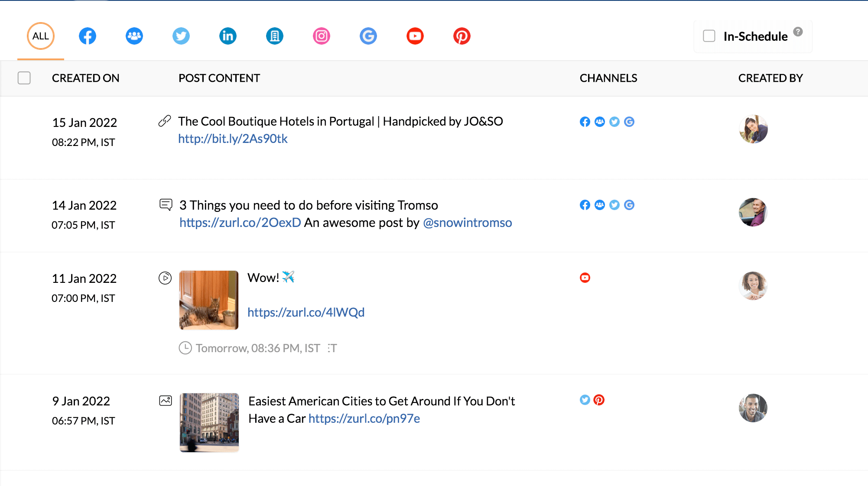This screenshot has height=486, width=868.
Task: Filter posts by YouTube icon
Action: [x=415, y=36]
